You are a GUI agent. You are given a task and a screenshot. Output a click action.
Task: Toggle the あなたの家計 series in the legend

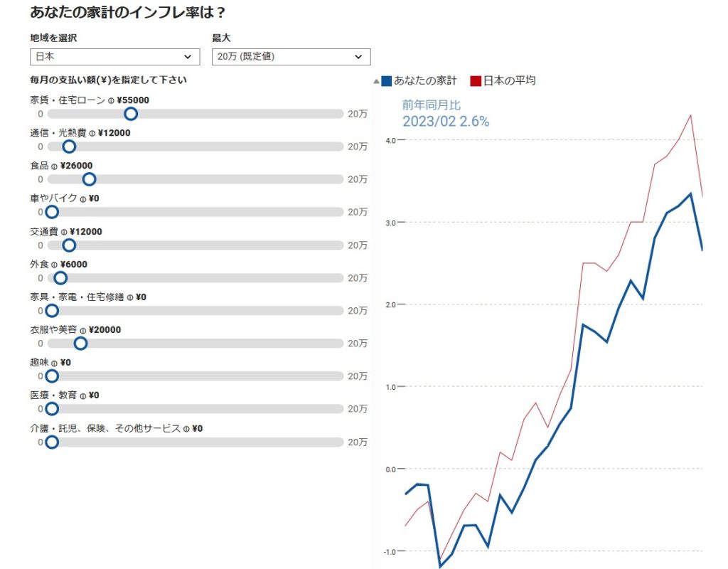point(419,81)
